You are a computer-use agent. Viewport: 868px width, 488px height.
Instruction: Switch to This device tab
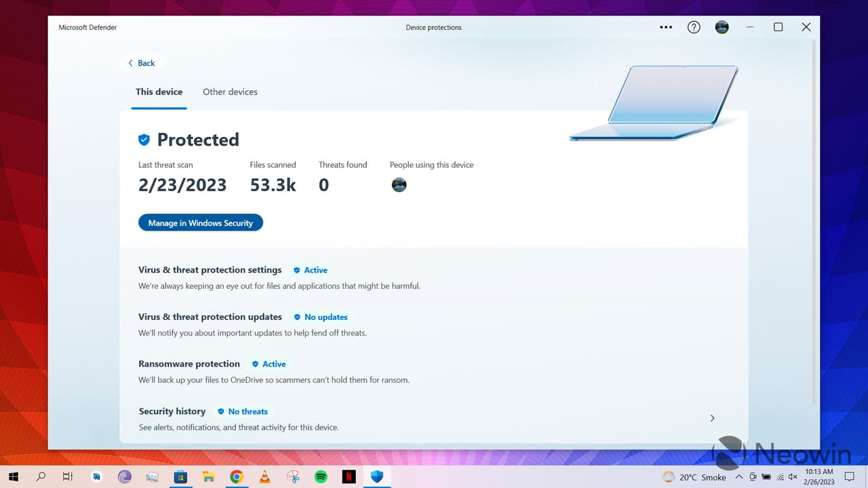159,92
